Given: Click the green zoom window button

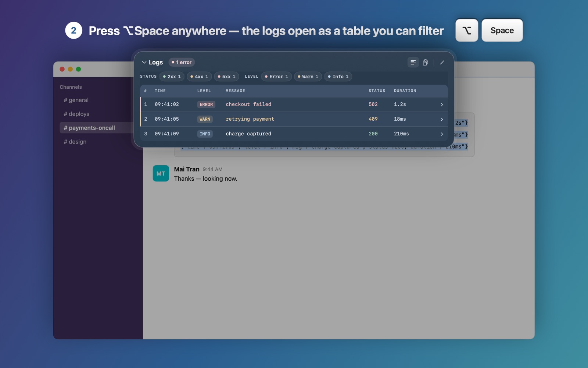Looking at the screenshot, I should 78,69.
